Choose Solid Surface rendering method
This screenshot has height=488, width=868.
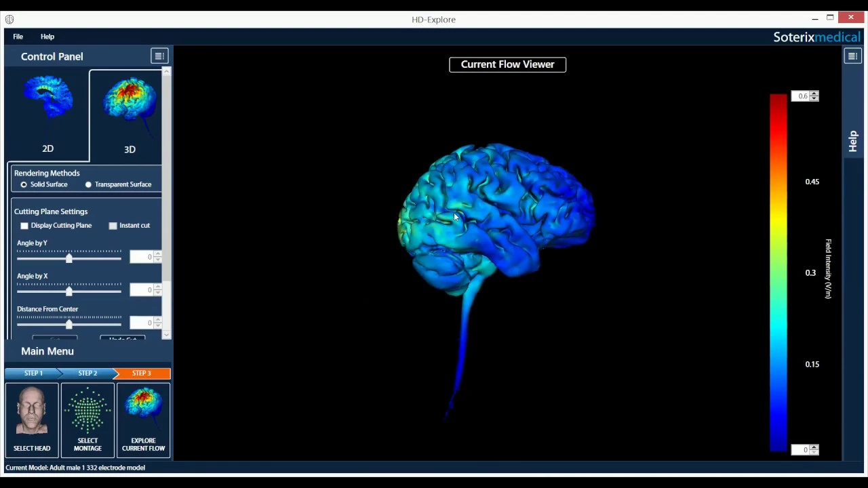pos(24,184)
